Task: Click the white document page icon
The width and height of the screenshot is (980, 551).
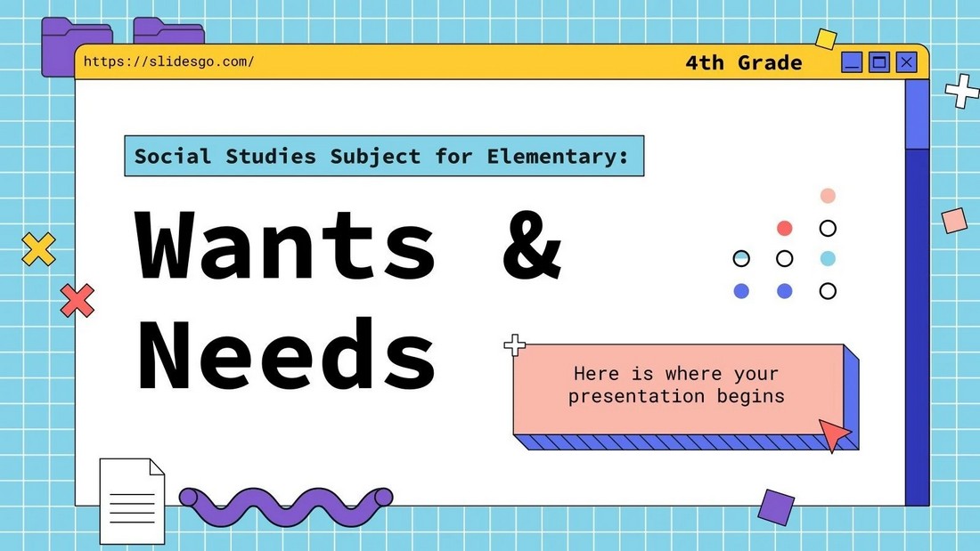Action: click(x=132, y=501)
